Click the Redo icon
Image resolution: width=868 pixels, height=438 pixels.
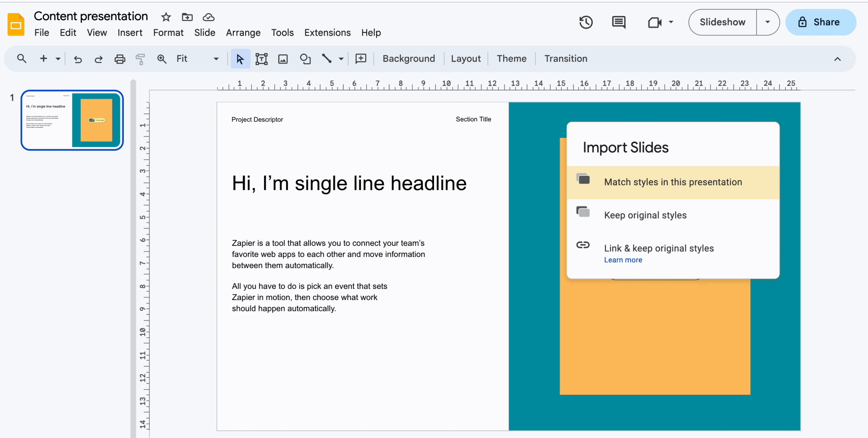[x=98, y=59]
